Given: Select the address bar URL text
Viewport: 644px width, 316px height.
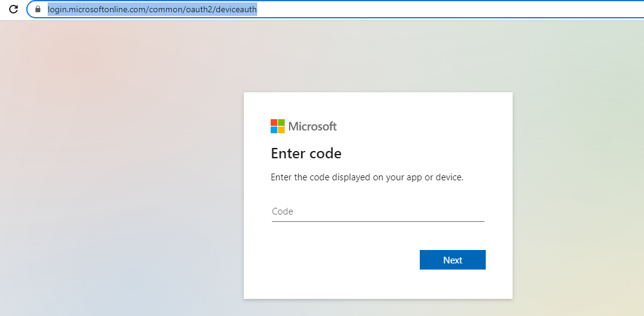Looking at the screenshot, I should coord(152,9).
